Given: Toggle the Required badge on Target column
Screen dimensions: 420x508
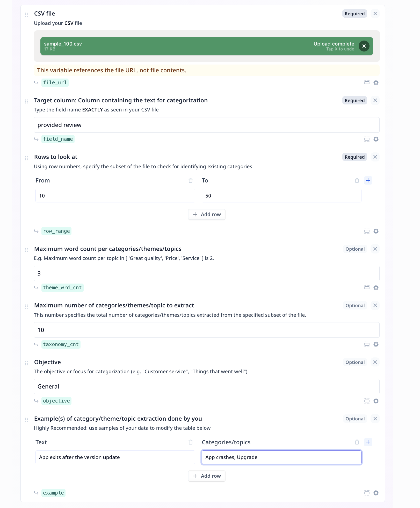Looking at the screenshot, I should tap(354, 100).
